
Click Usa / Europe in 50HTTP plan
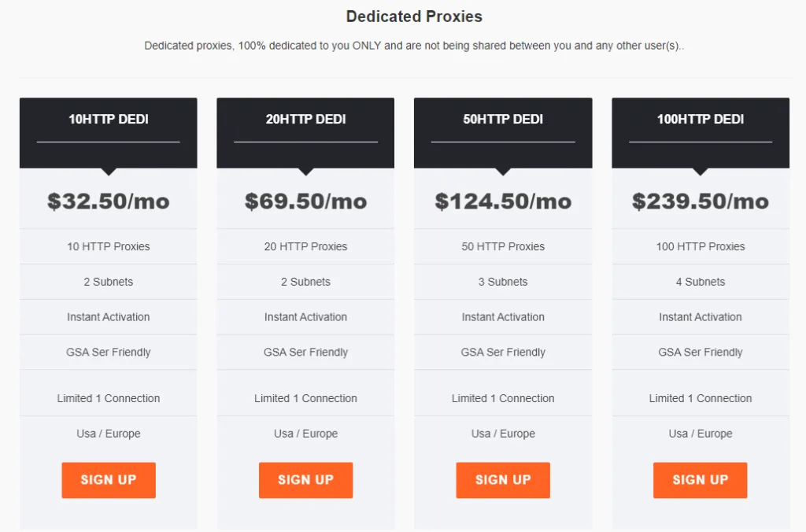[x=503, y=434]
